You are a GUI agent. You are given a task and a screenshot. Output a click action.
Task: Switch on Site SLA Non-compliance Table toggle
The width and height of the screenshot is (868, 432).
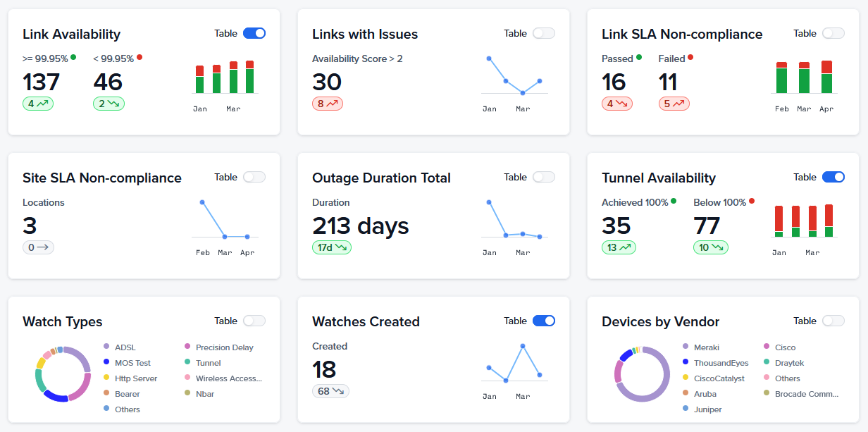pos(254,177)
